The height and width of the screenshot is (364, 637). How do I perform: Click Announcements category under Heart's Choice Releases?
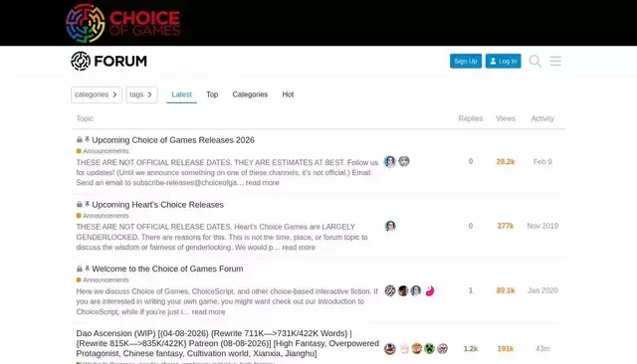coord(103,216)
